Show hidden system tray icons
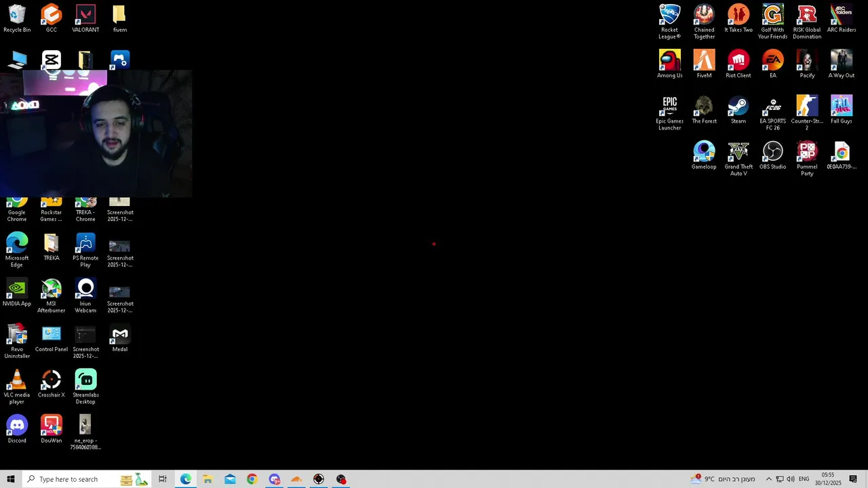The width and height of the screenshot is (868, 488). 768,479
